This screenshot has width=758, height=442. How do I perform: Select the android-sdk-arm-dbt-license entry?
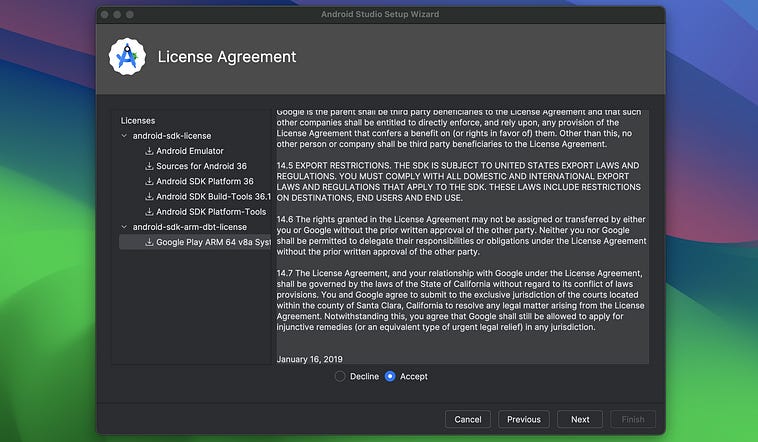tap(190, 227)
